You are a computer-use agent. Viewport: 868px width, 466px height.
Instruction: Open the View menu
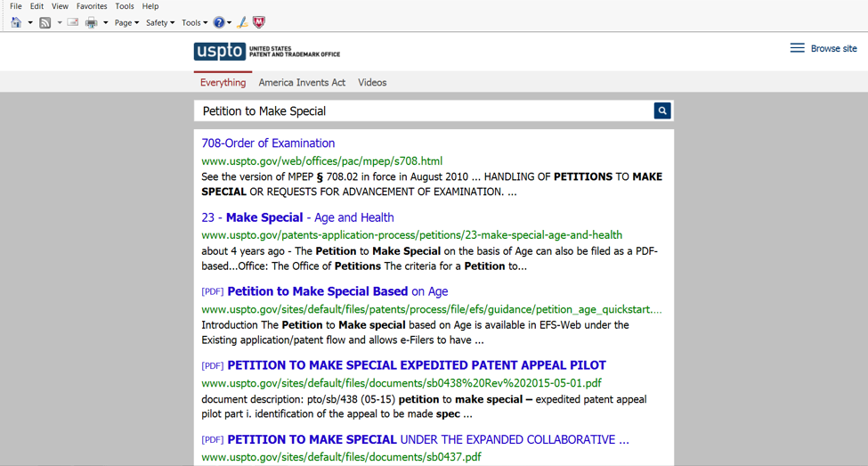pos(60,6)
